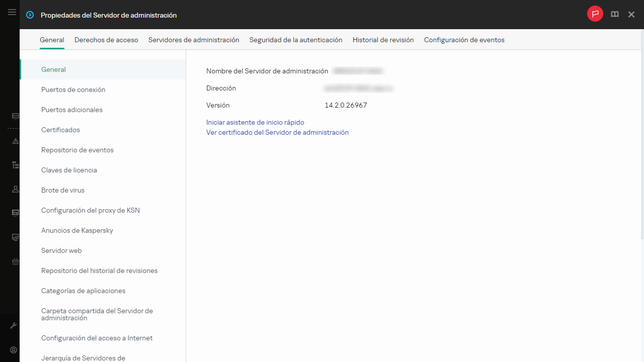Select Configuración del proxy de KSN
The image size is (644, 362).
click(x=91, y=210)
